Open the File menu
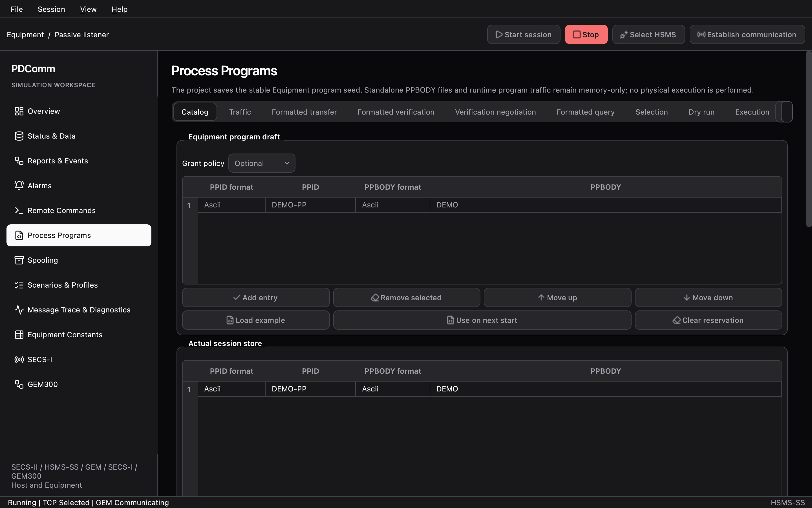 pos(17,9)
